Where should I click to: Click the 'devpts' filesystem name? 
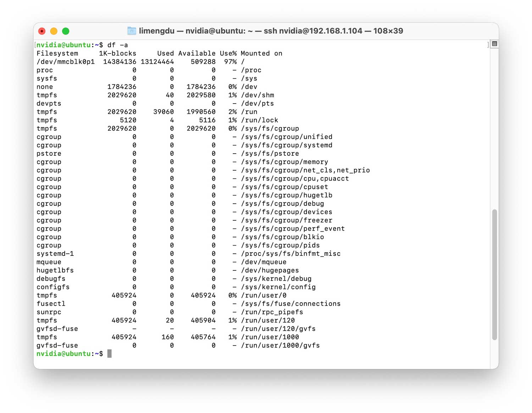coord(49,104)
